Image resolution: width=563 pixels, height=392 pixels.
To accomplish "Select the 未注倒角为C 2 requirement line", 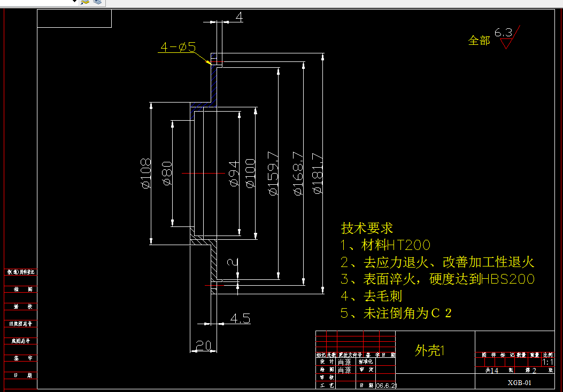I will tap(396, 313).
